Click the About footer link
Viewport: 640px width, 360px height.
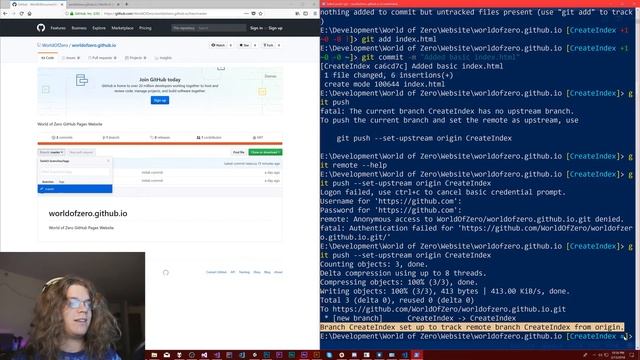click(278, 272)
